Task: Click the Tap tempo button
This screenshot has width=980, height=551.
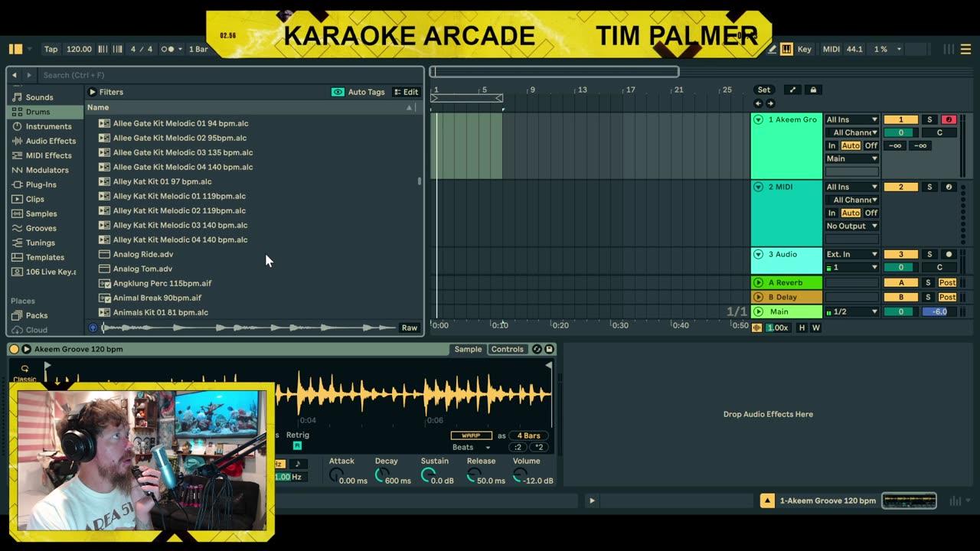Action: [51, 49]
